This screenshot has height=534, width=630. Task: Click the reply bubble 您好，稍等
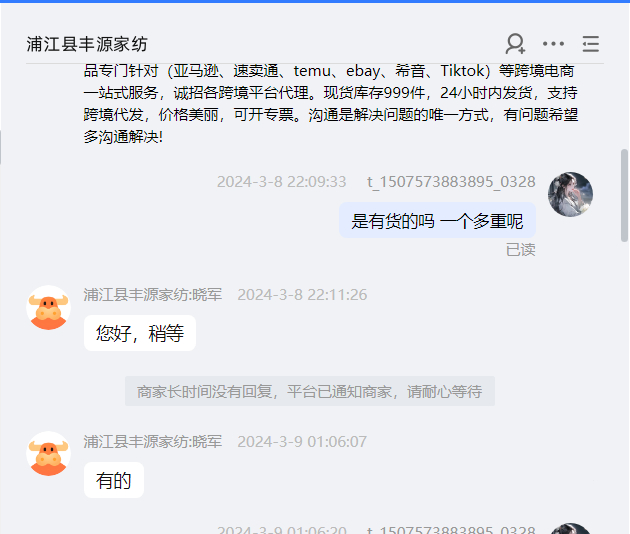(140, 333)
